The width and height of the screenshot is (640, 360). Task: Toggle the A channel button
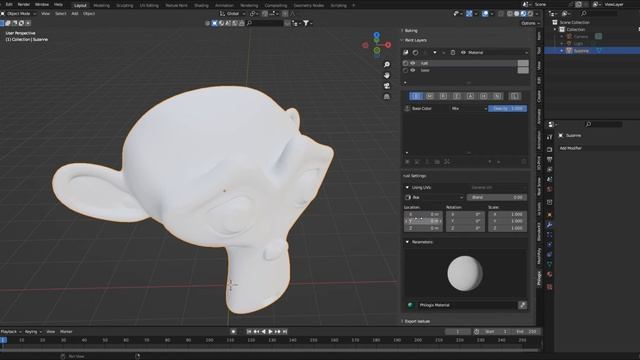pyautogui.click(x=470, y=96)
